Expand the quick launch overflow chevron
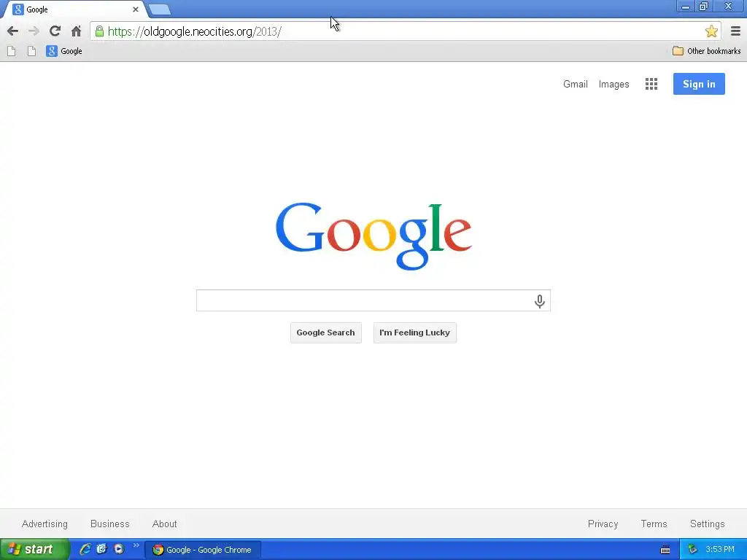The image size is (747, 560). pos(136,545)
